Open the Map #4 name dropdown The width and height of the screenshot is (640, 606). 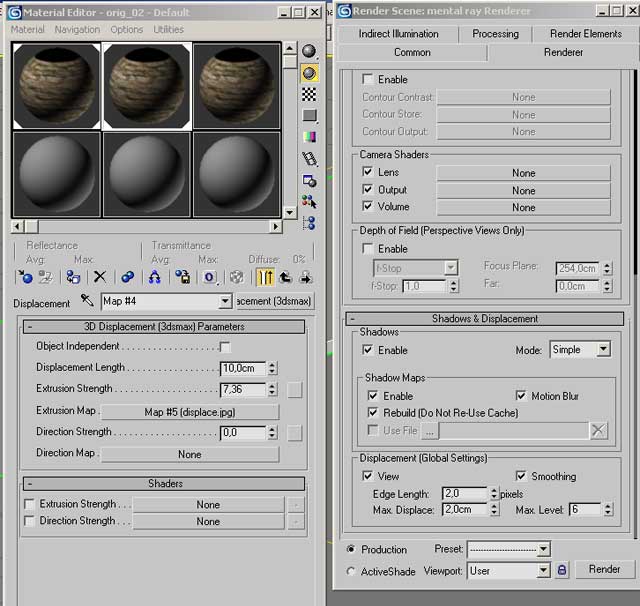pos(225,301)
